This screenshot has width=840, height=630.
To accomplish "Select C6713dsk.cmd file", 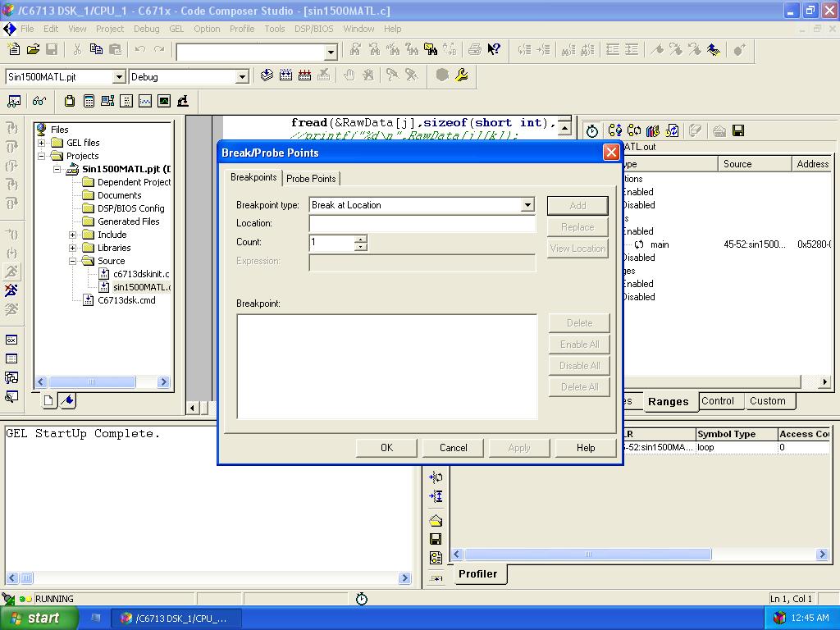I will pos(126,300).
